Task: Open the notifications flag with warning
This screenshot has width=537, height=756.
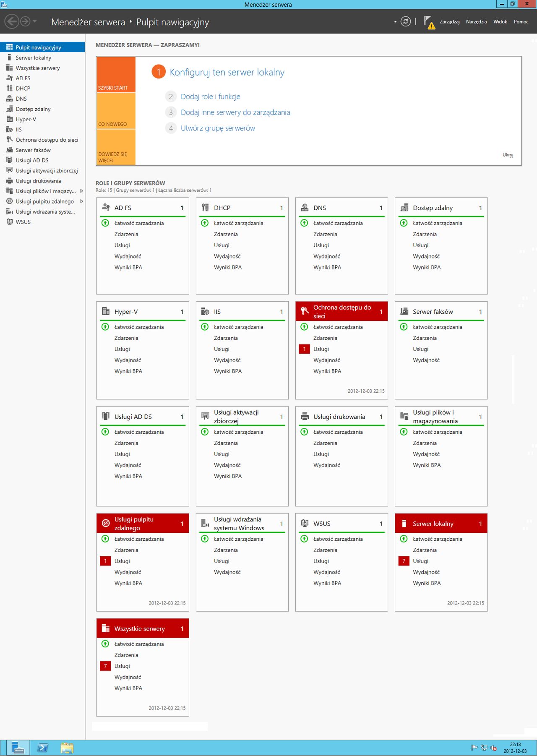Action: (x=429, y=22)
